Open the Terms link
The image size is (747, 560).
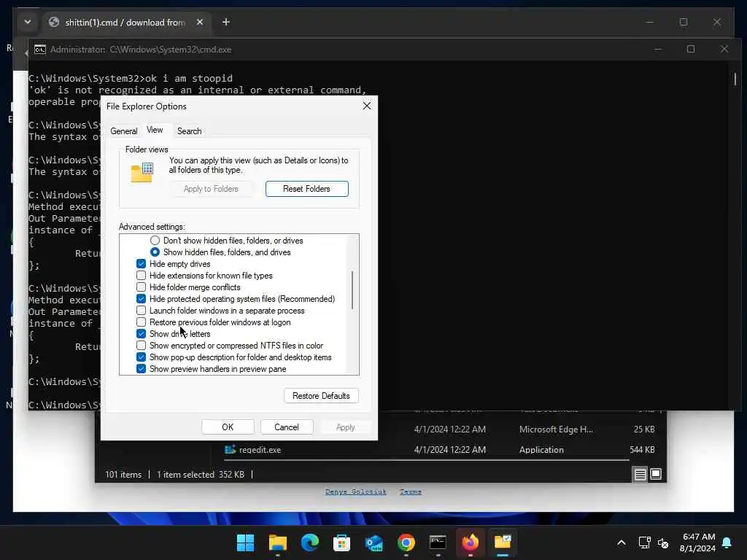coord(410,491)
